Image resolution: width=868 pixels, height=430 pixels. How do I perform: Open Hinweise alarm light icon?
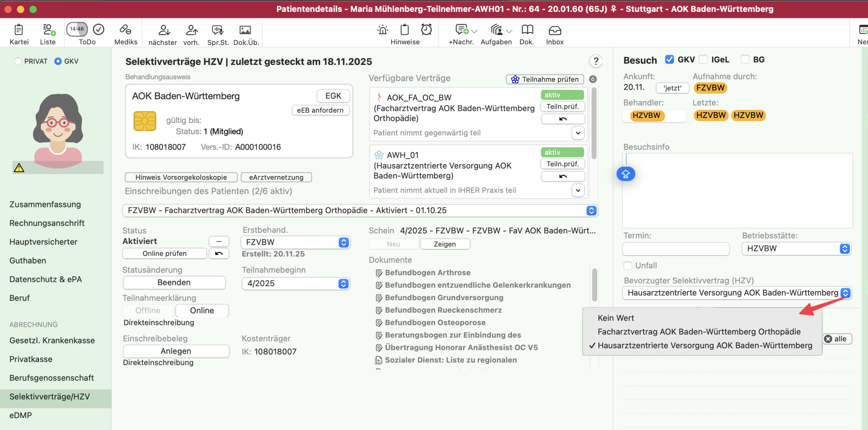[383, 30]
